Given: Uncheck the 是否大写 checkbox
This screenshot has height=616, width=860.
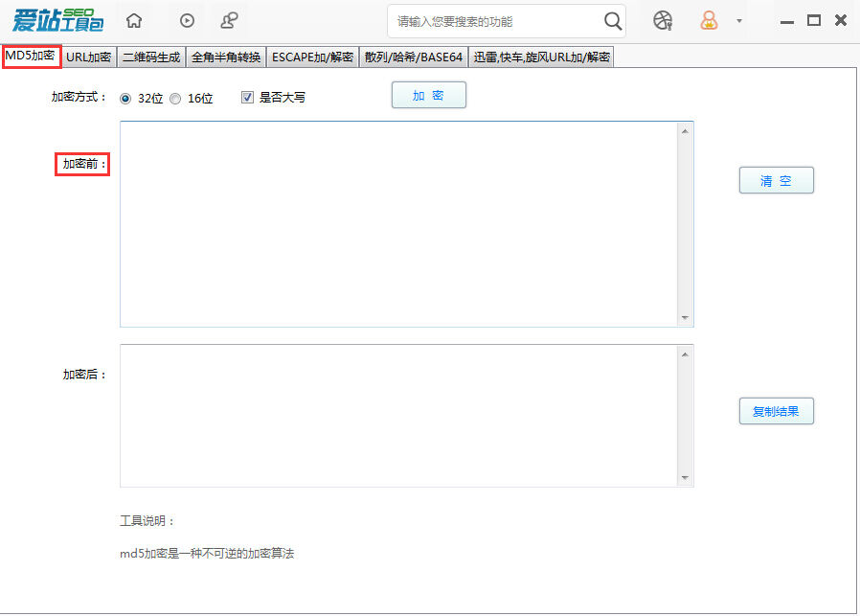Looking at the screenshot, I should click(247, 97).
